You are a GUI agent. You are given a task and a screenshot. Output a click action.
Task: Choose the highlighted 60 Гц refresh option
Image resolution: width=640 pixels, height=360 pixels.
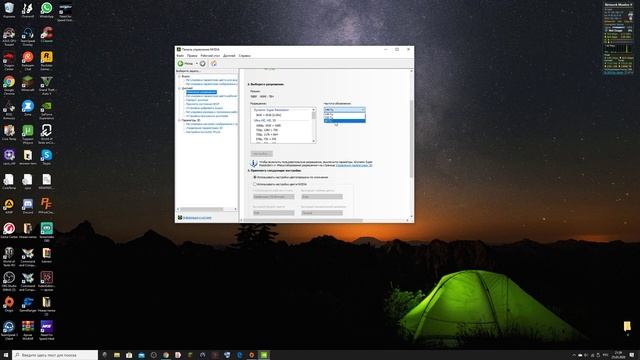point(344,121)
